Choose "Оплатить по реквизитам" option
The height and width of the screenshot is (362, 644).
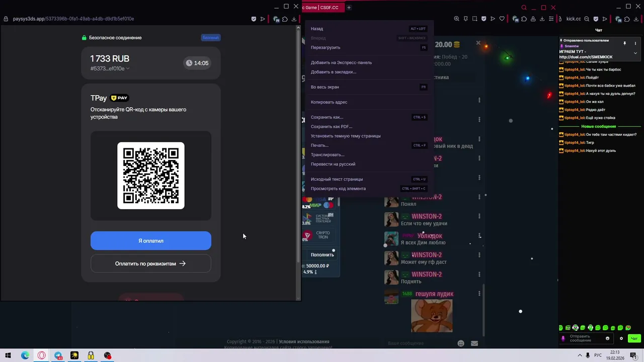click(x=151, y=263)
